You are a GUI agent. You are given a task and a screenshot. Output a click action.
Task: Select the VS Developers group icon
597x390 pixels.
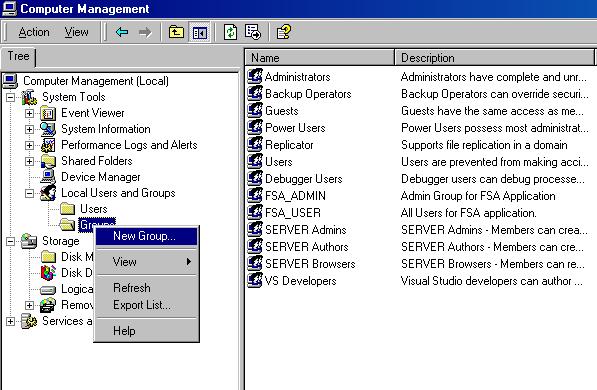point(255,281)
